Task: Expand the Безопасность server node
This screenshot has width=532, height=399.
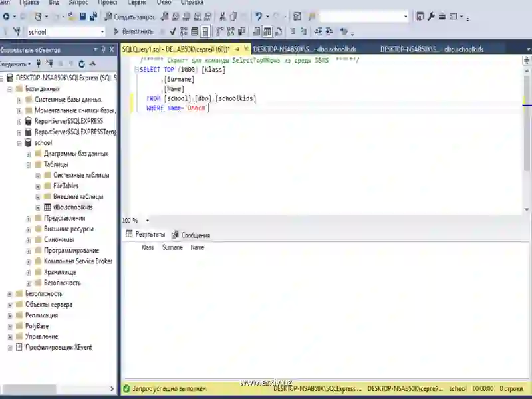Action: (x=10, y=294)
